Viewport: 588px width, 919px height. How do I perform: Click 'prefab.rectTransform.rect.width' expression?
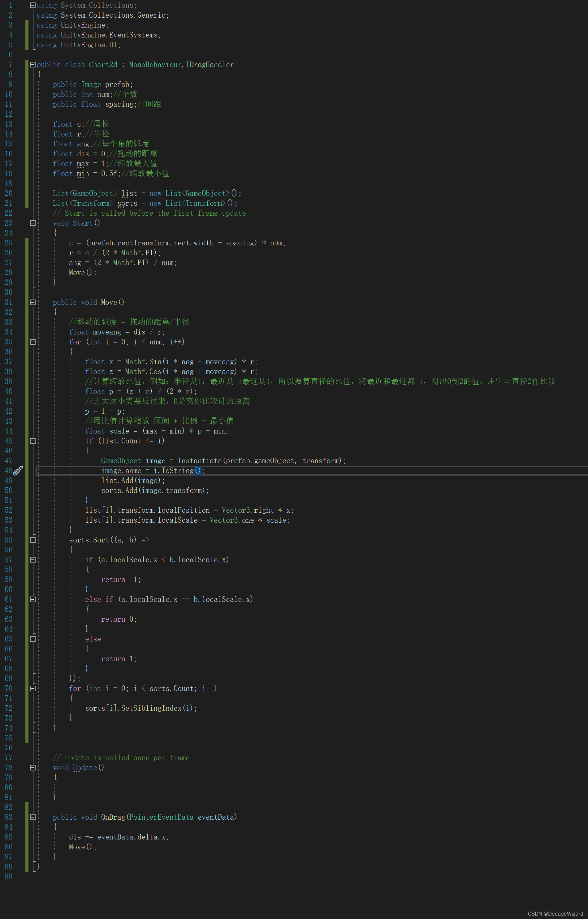[151, 243]
